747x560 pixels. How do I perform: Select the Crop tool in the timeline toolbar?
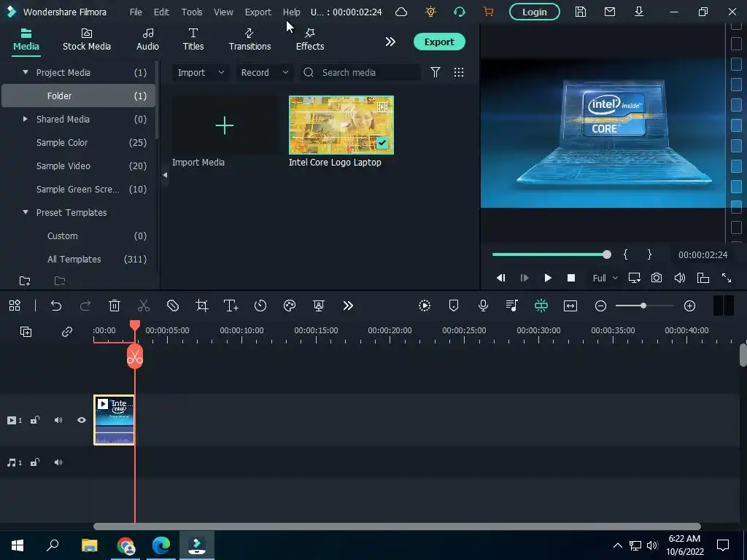click(x=202, y=306)
